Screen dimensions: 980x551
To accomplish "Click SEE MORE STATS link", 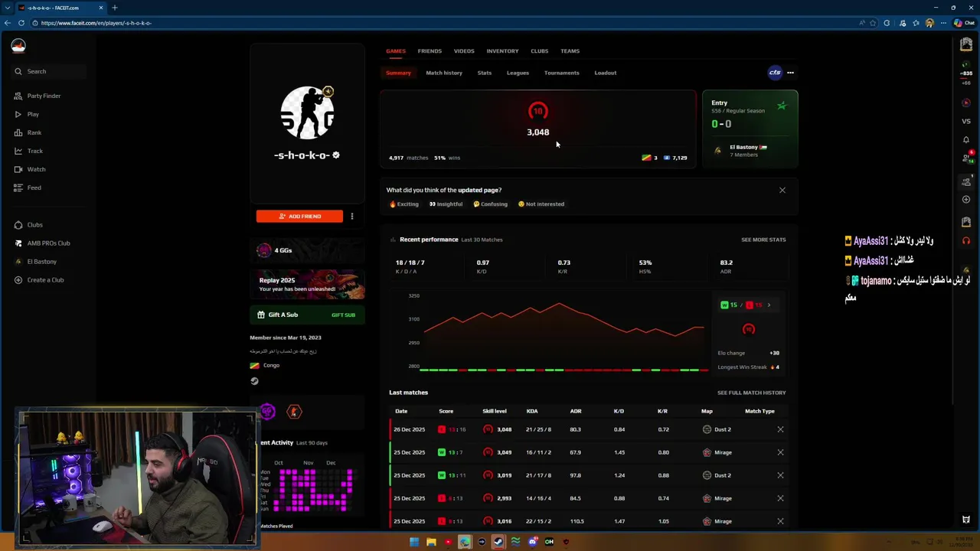I will pos(763,240).
